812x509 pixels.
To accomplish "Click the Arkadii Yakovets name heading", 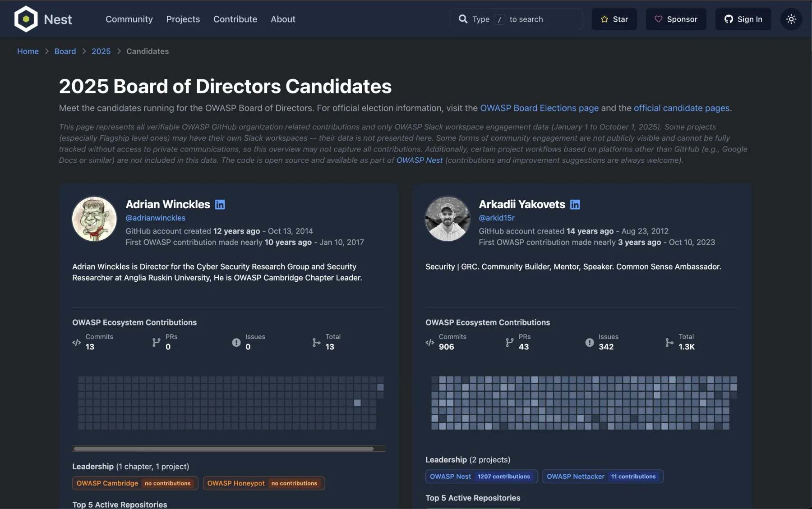I will pyautogui.click(x=521, y=205).
